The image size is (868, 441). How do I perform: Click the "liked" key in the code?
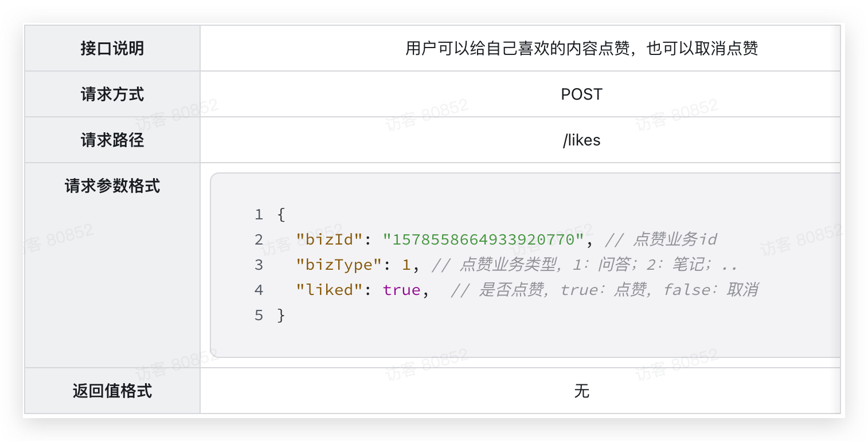click(x=330, y=290)
